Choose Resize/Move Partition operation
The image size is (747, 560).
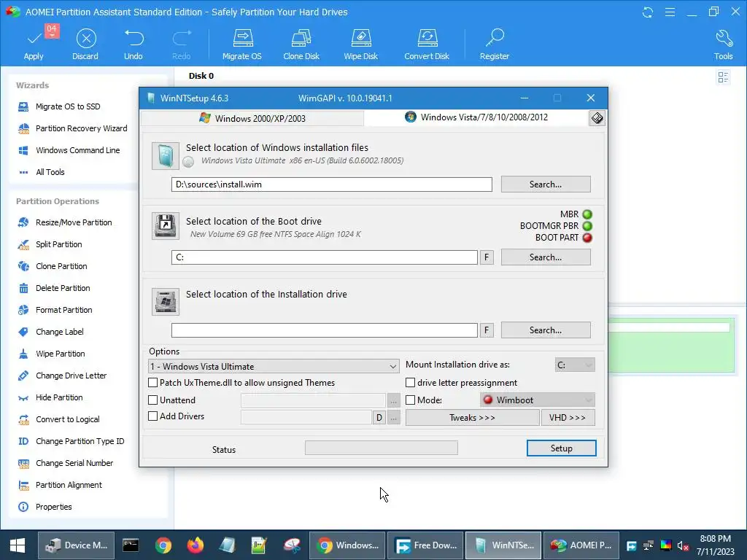pyautogui.click(x=65, y=222)
